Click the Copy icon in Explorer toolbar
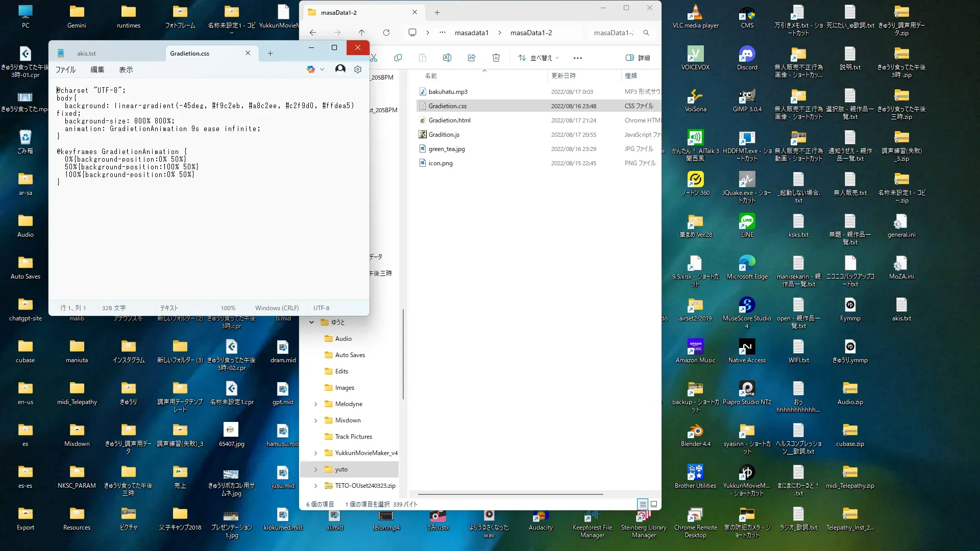980x551 pixels. 398,58
